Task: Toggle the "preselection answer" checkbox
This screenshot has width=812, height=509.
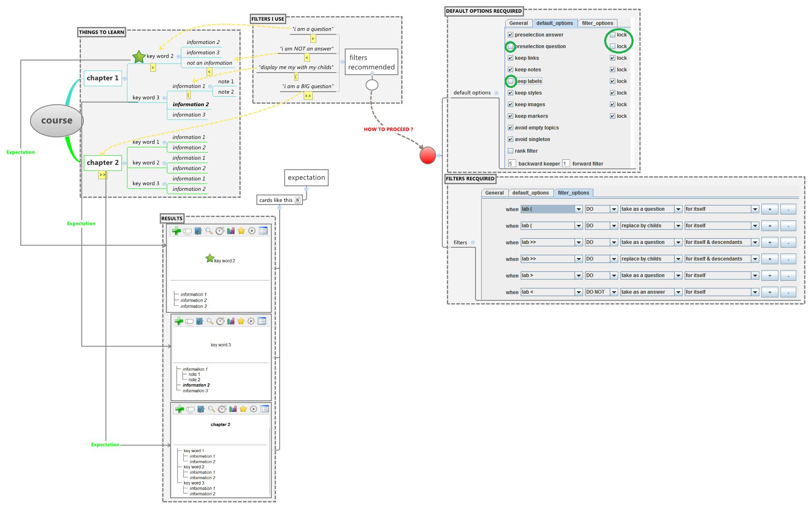Action: 510,35
